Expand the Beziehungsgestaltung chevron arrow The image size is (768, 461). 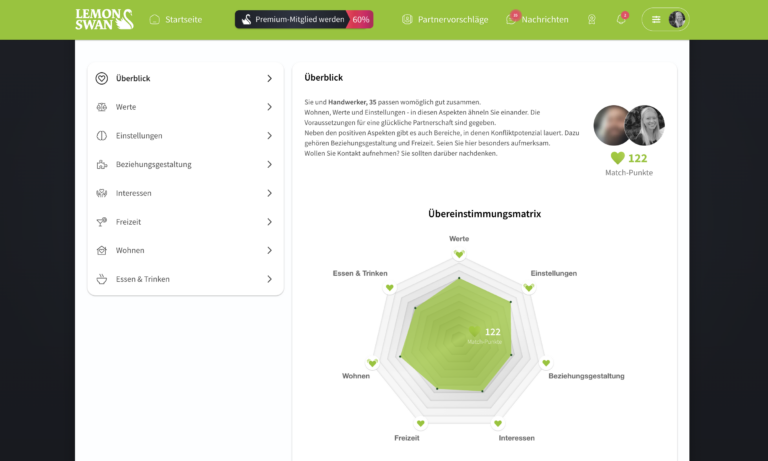click(x=269, y=165)
